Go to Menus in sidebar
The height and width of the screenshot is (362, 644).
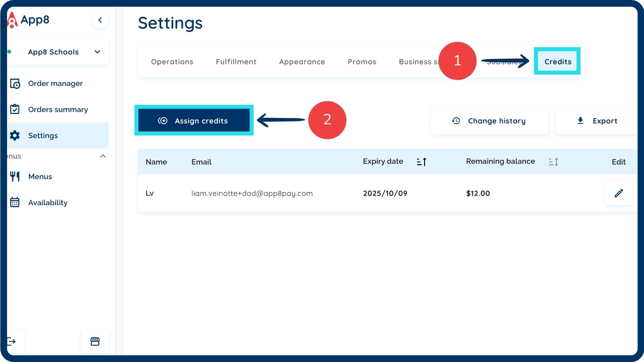(x=40, y=177)
